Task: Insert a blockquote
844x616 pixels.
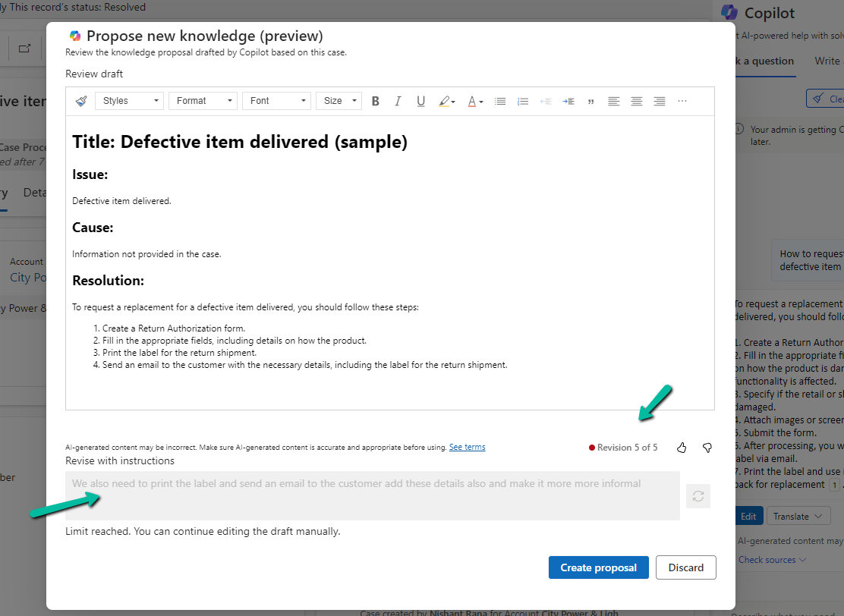Action: pyautogui.click(x=590, y=101)
